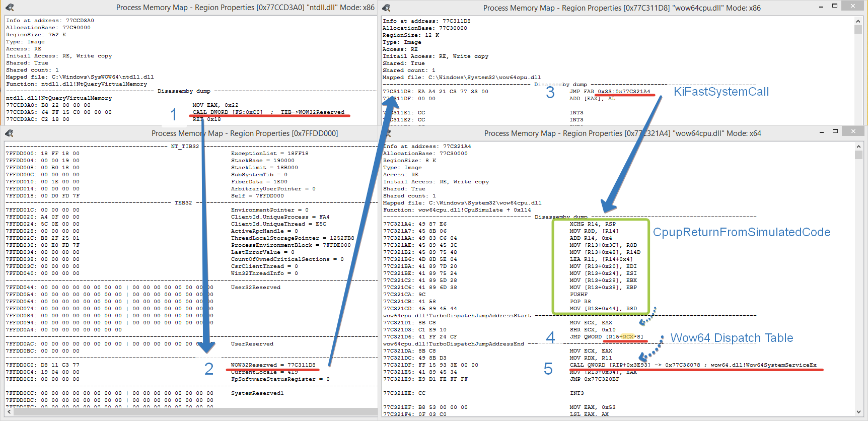Select 'Function: wow64cpu.dll!CpuSimulate + 0x114'
Screen dimensions: 868x421
(457, 210)
